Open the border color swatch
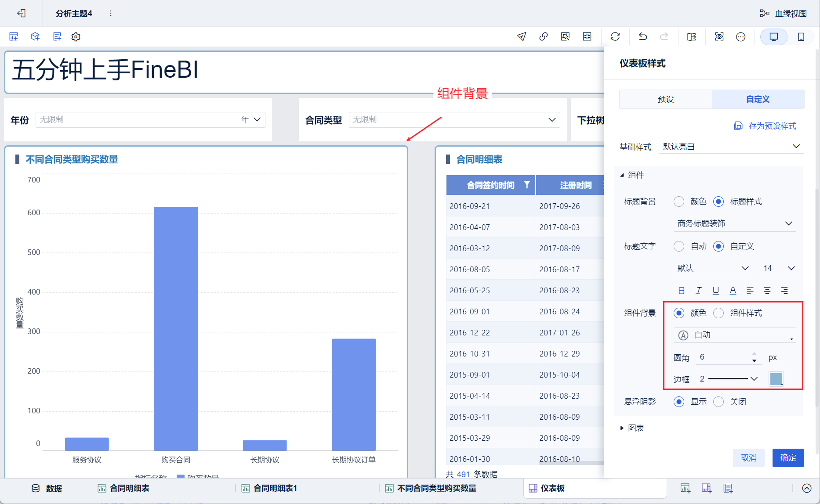The height and width of the screenshot is (504, 820). 776,379
